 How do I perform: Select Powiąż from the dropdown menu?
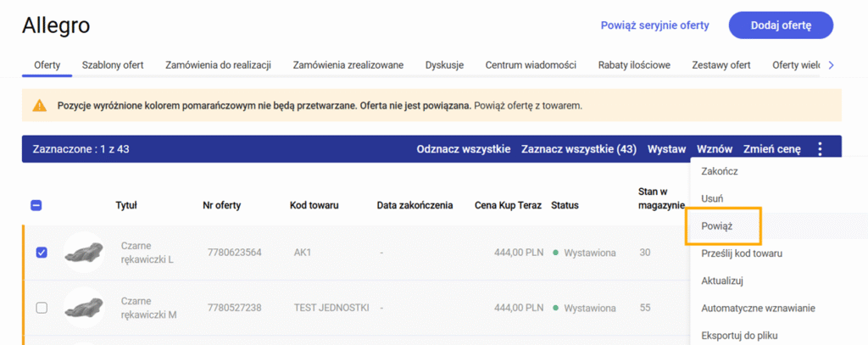point(717,226)
